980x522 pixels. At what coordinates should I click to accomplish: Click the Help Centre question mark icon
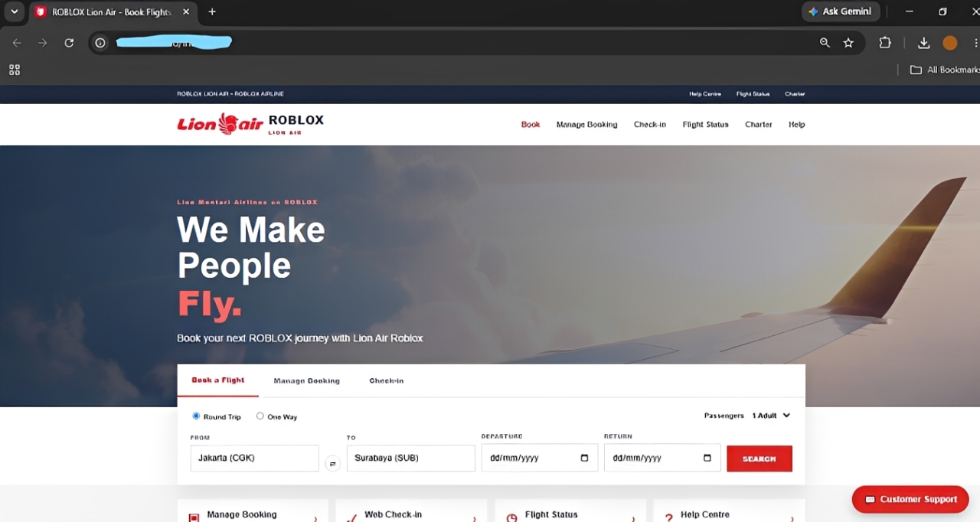click(668, 518)
